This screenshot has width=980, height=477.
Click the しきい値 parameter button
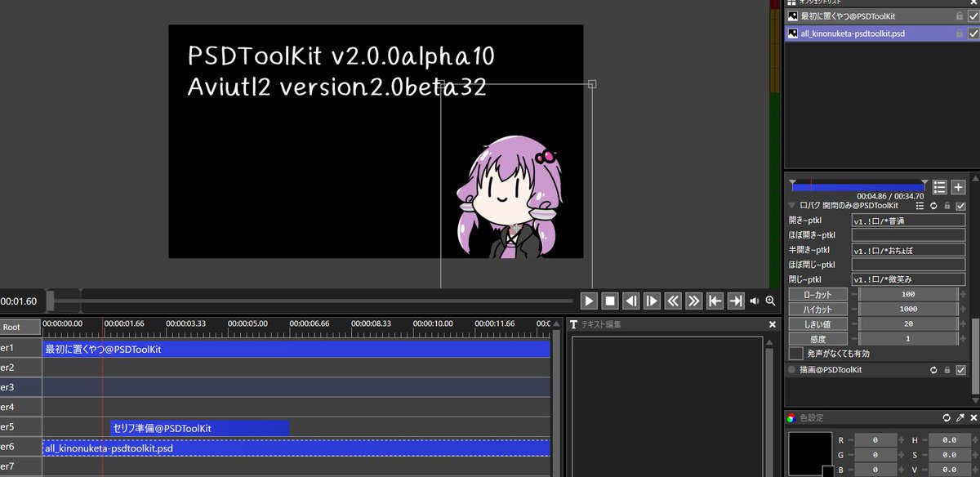pyautogui.click(x=817, y=323)
